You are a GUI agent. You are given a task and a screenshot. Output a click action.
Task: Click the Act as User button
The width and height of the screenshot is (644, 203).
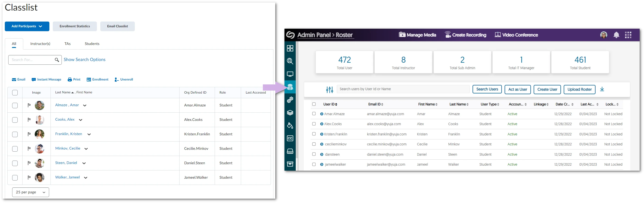(517, 89)
